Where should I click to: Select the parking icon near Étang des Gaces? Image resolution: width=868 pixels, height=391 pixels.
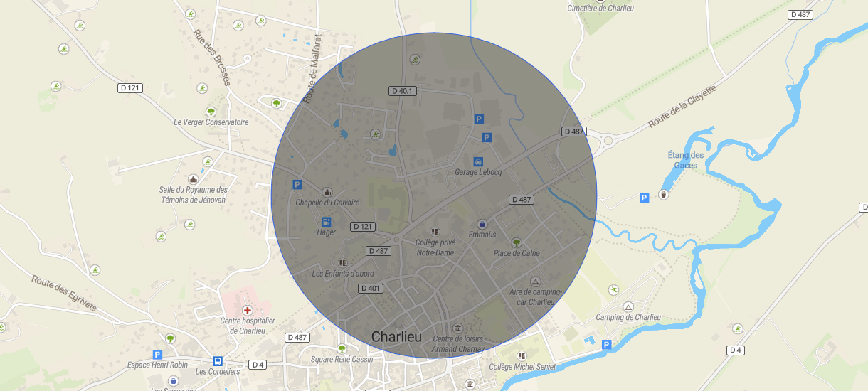tap(644, 198)
